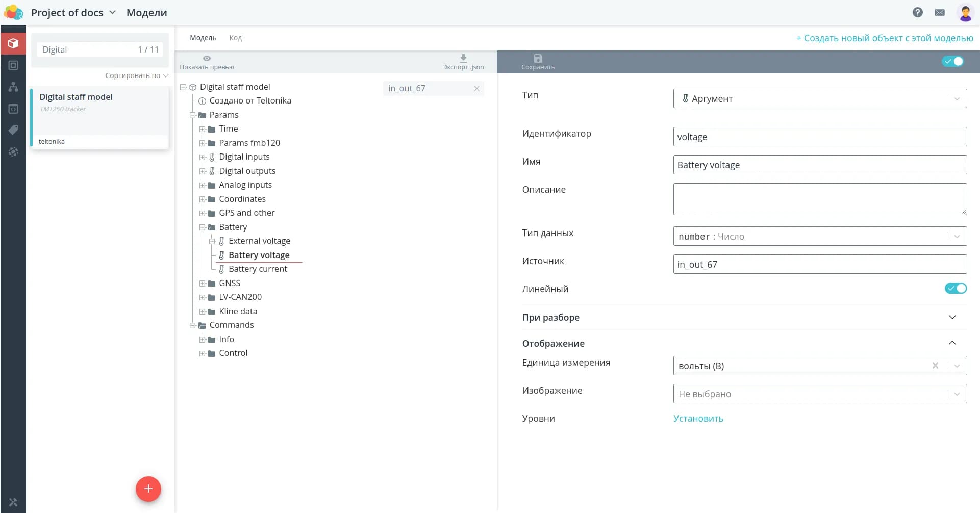Open the hierarchy icon in the sidebar
Image resolution: width=980 pixels, height=513 pixels.
[x=13, y=87]
